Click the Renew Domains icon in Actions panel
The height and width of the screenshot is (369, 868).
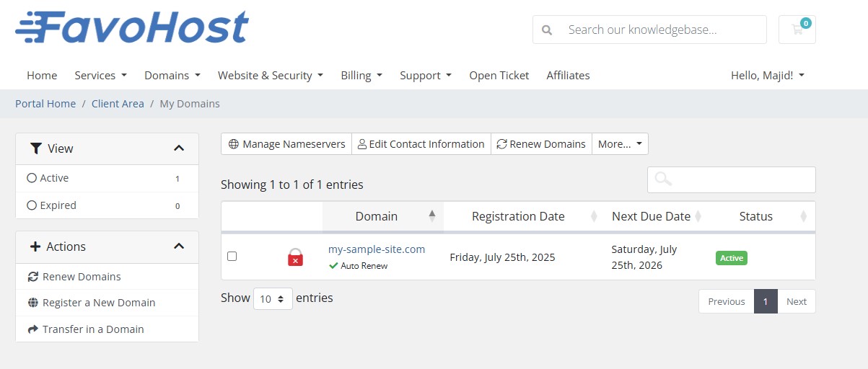(x=32, y=277)
